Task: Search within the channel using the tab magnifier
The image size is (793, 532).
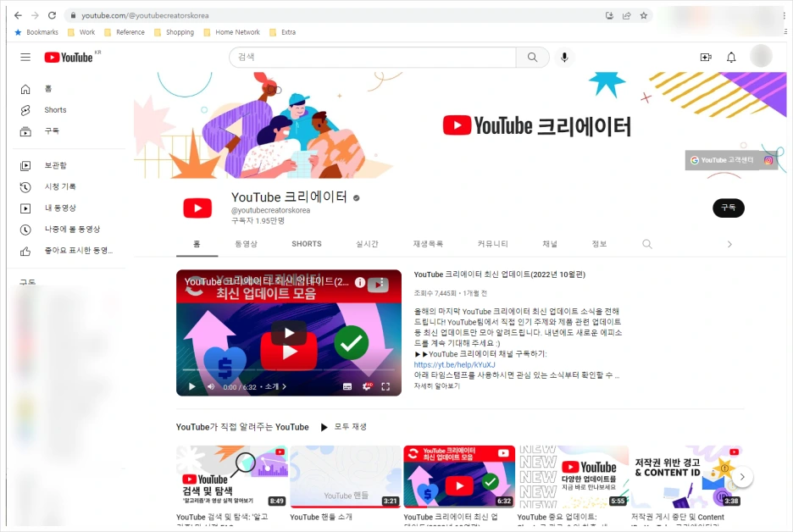Action: tap(646, 244)
